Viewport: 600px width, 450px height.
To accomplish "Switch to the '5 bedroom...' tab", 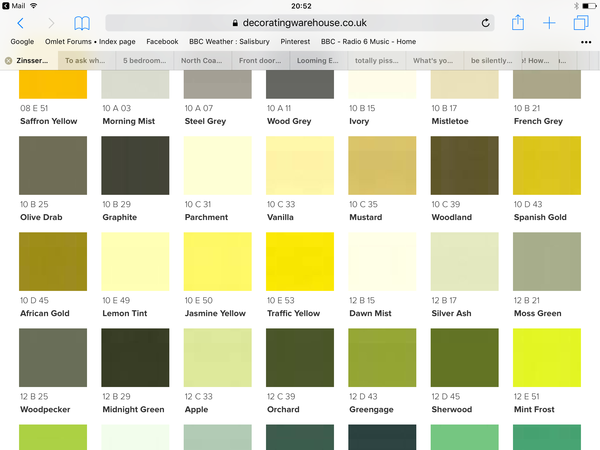I will tap(145, 60).
